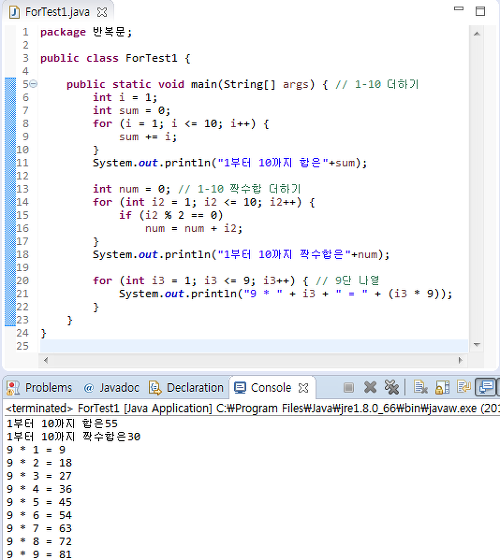Click the editor vertical scrollbar up arrow
Screen dimensions: 500x560
pyautogui.click(x=477, y=34)
